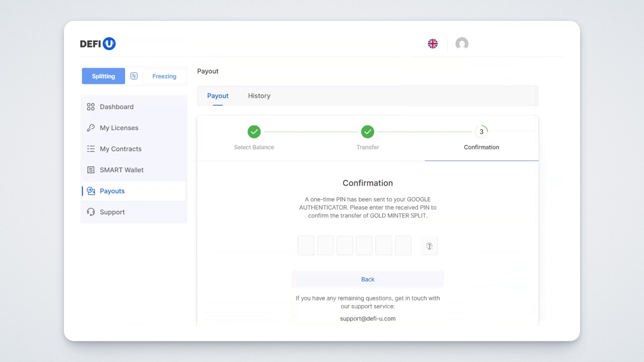Click the DEFI U logo
This screenshot has width=644, height=362.
tap(98, 44)
